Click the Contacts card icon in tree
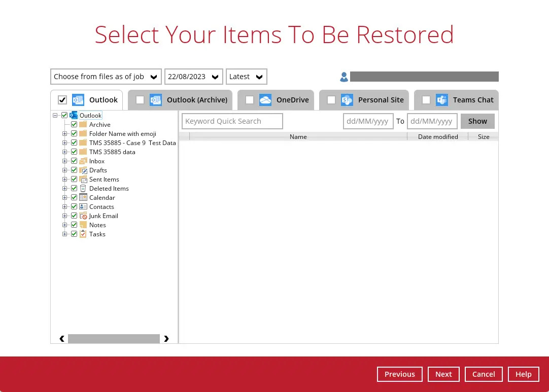 [83, 207]
